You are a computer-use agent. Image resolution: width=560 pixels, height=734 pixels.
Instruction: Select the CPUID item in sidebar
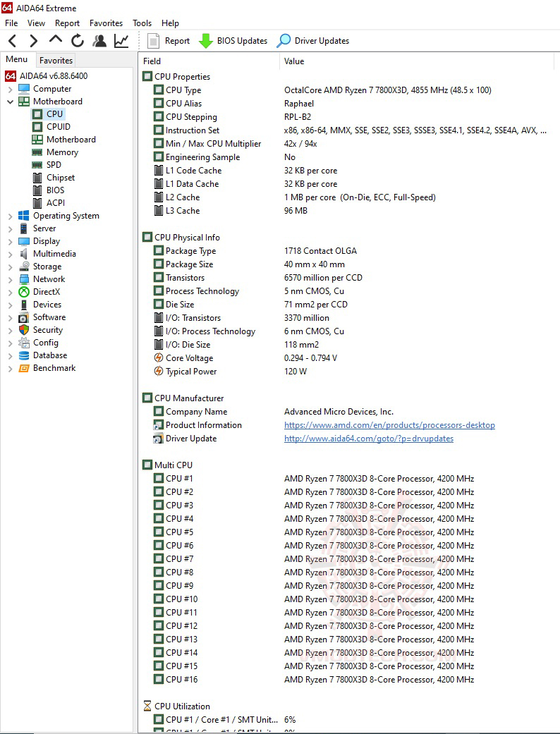pos(51,126)
